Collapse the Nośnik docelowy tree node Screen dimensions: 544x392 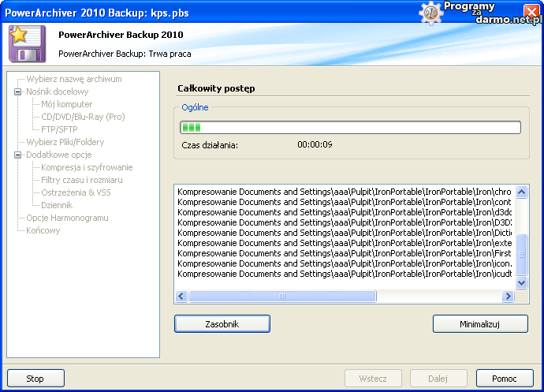(17, 91)
